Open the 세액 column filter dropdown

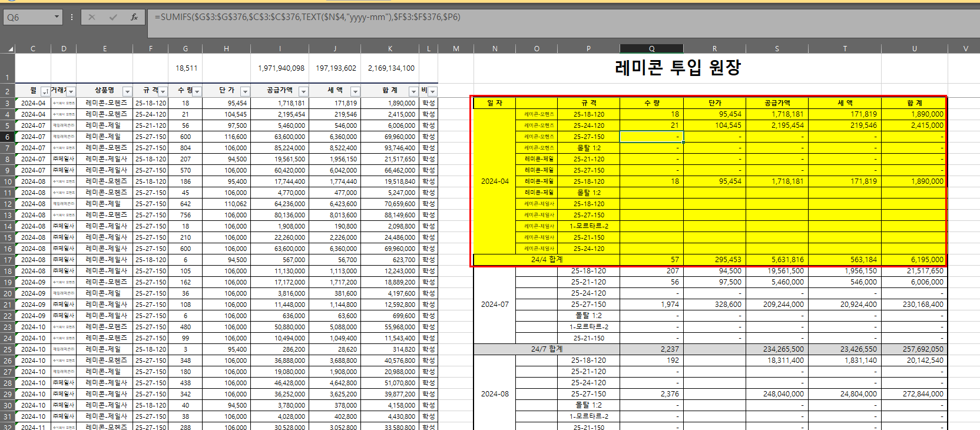click(x=355, y=91)
